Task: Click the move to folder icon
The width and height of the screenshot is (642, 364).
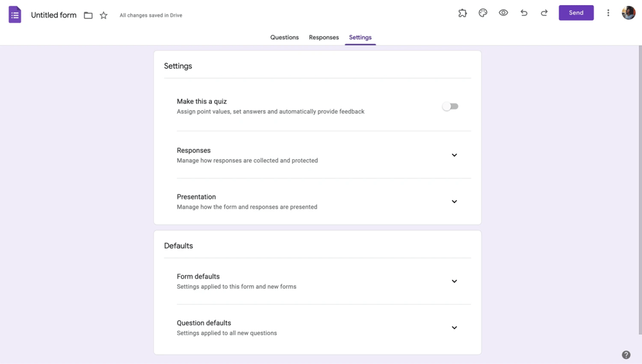Action: pyautogui.click(x=88, y=15)
